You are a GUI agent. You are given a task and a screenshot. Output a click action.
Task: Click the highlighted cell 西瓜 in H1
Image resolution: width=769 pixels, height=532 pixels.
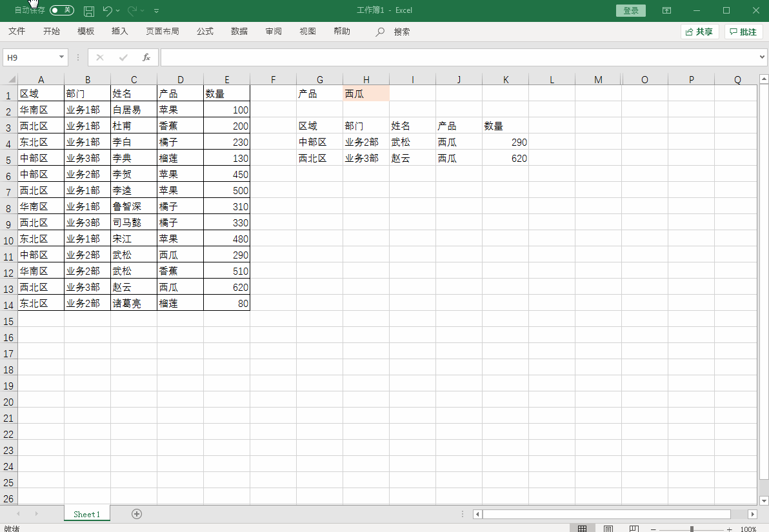click(366, 94)
